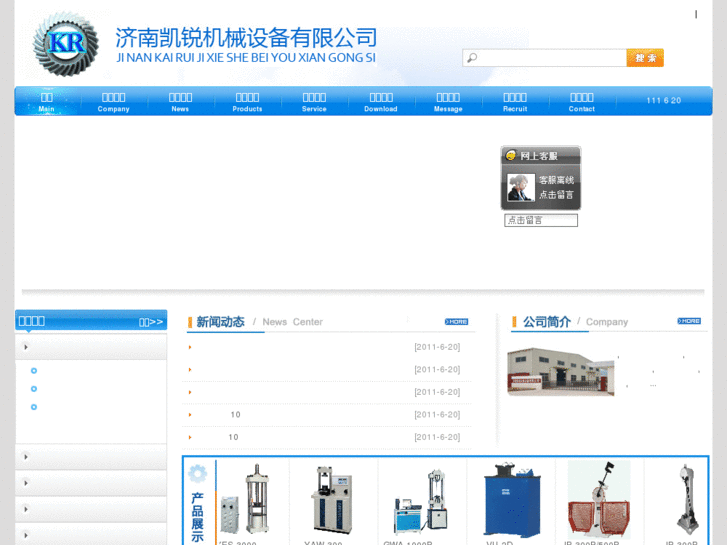Open the Main navigation tab
The image size is (727, 545).
[x=46, y=102]
